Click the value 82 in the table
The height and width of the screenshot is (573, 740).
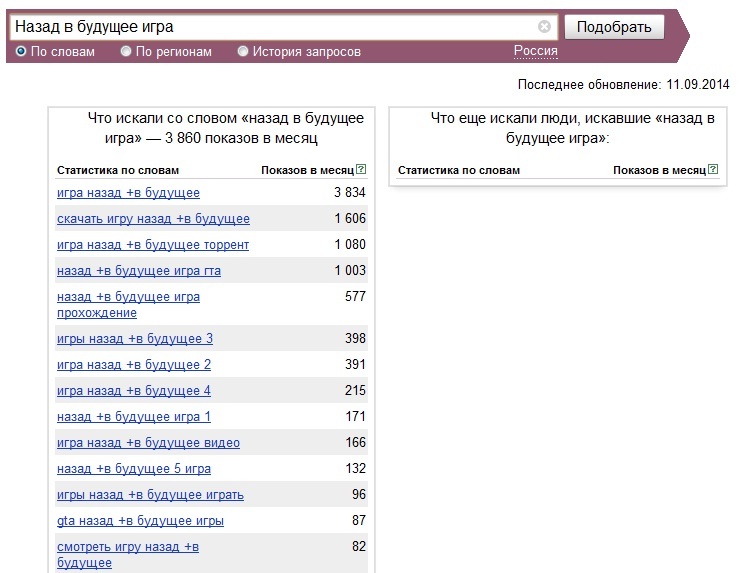[x=359, y=546]
